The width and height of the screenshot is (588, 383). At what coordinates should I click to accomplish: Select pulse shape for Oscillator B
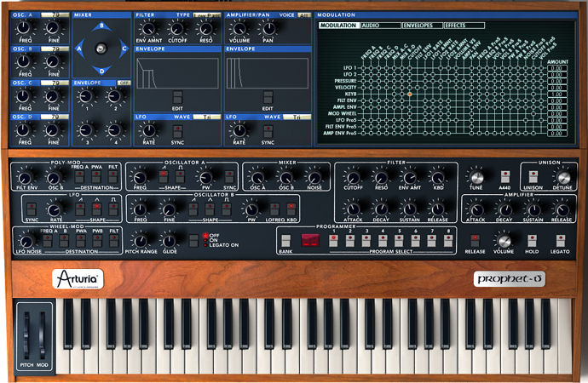227,209
